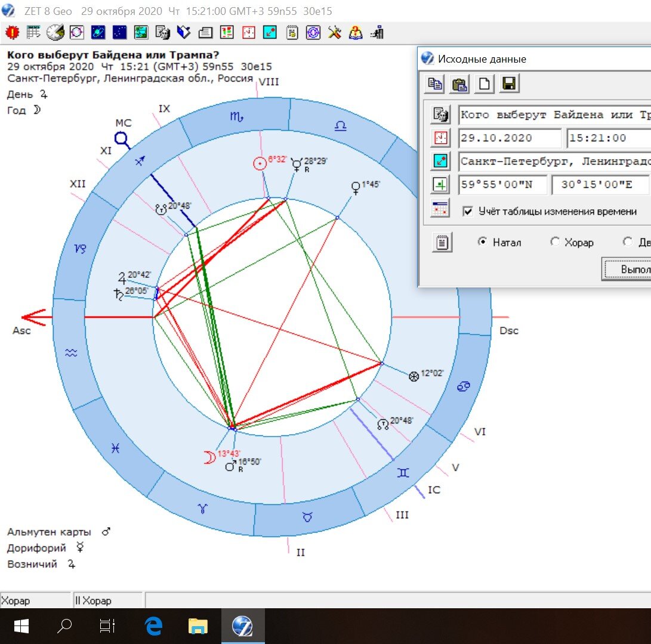Viewport: 651px width, 644px height.
Task: Open the crossed tools settings icon
Action: [335, 32]
